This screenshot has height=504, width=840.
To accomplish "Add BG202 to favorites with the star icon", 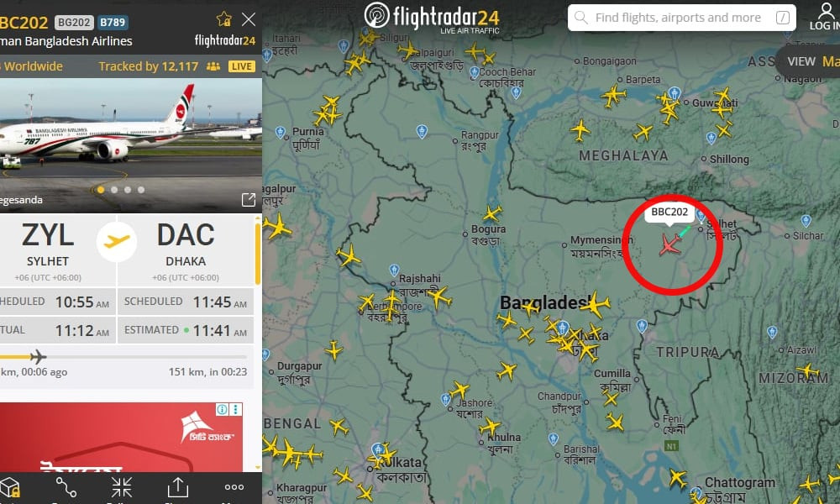I will tap(224, 19).
